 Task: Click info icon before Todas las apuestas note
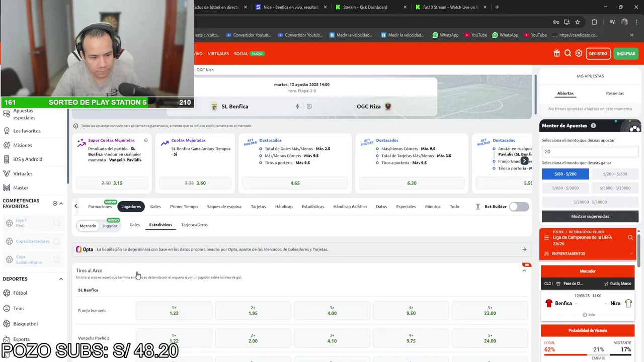(x=76, y=126)
